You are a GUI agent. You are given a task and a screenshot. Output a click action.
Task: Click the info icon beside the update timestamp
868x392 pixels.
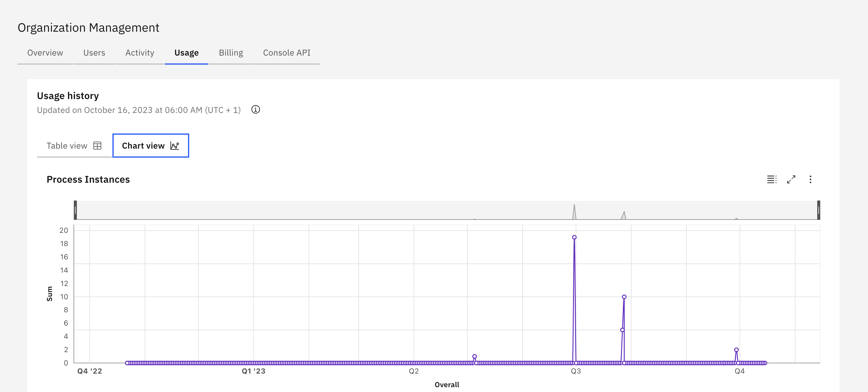(255, 109)
